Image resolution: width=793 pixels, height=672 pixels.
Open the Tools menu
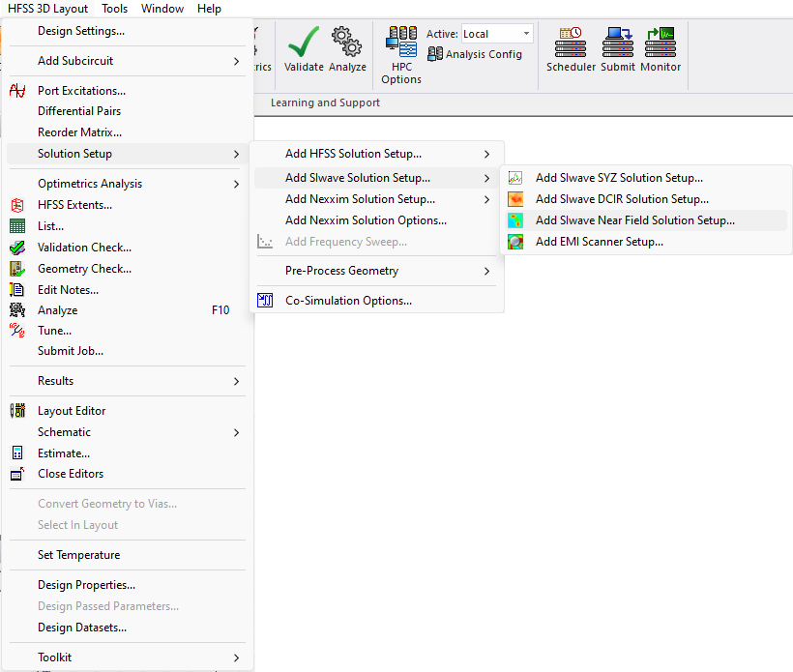click(x=114, y=8)
